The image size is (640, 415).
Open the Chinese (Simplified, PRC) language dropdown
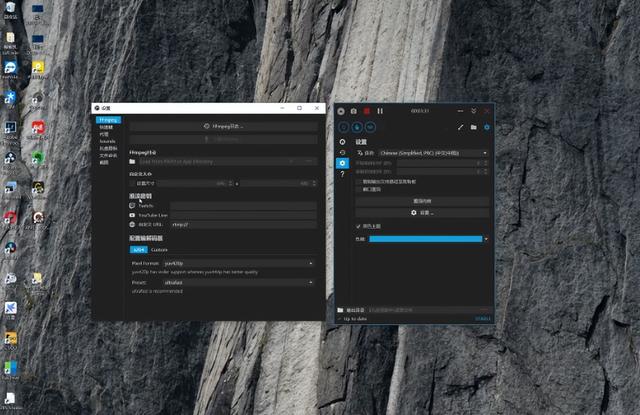pyautogui.click(x=432, y=153)
